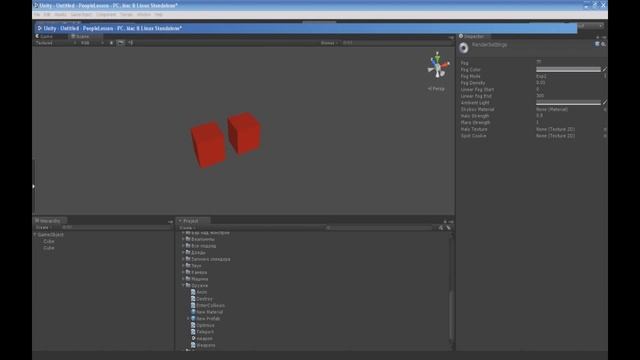Switch to the Game tab
This screenshot has width=640, height=360.
44,36
